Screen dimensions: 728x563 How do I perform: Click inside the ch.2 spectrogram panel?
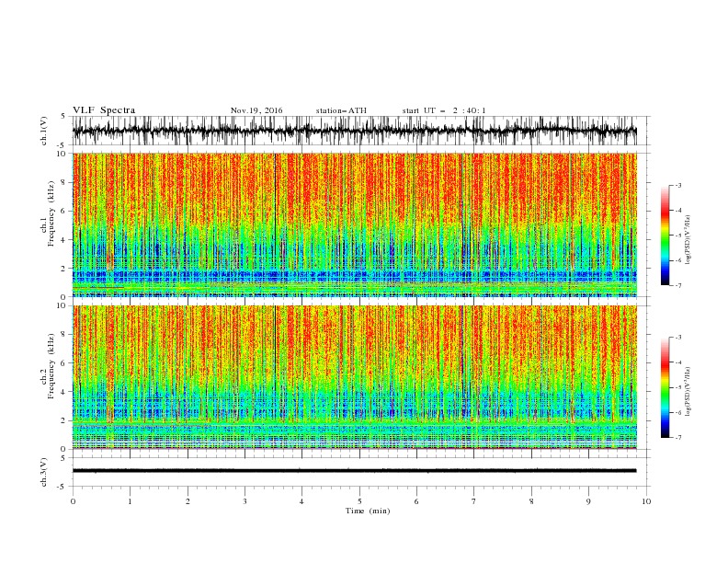pos(354,377)
